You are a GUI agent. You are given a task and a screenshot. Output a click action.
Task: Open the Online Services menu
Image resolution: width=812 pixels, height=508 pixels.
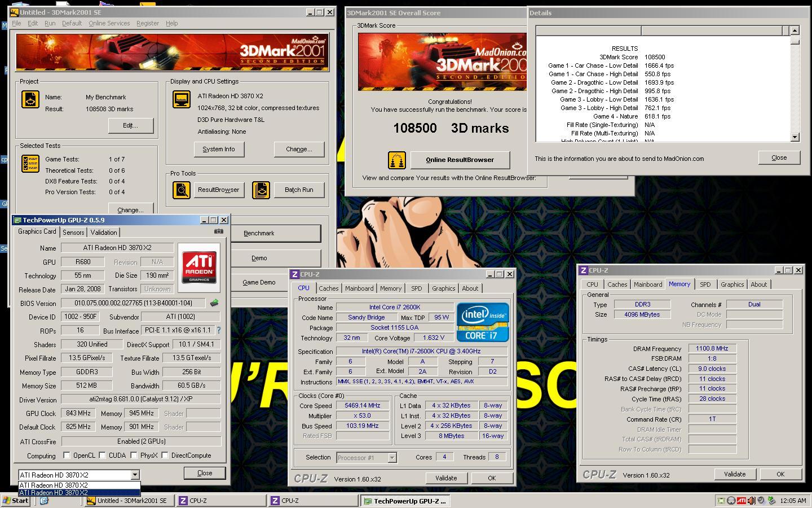[109, 23]
